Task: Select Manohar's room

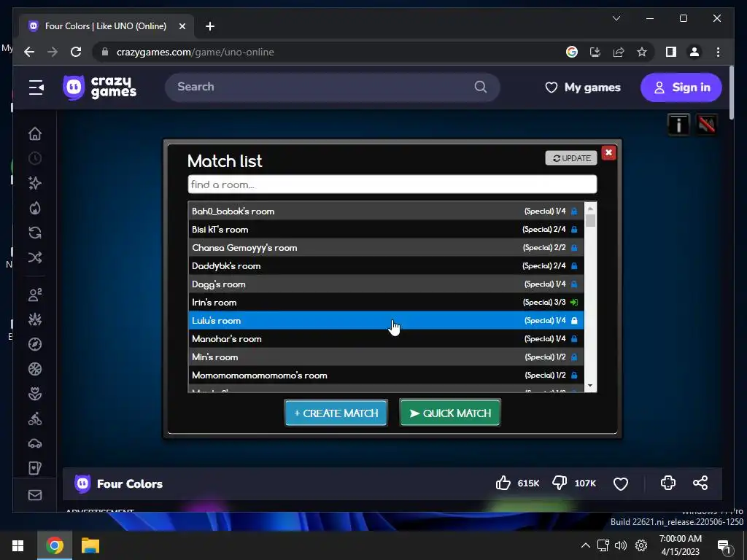Action: point(386,338)
